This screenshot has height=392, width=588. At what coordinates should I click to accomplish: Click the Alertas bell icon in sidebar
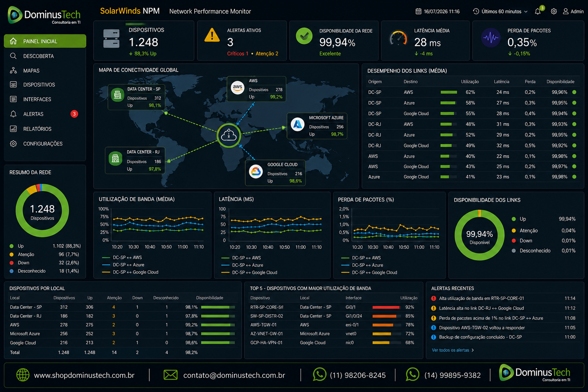coord(13,114)
